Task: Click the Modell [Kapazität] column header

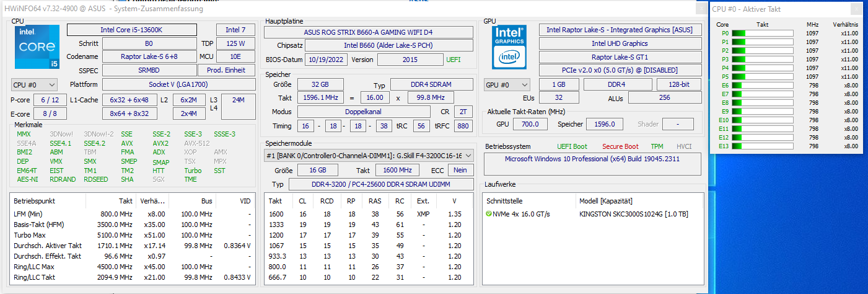Action: [x=605, y=201]
